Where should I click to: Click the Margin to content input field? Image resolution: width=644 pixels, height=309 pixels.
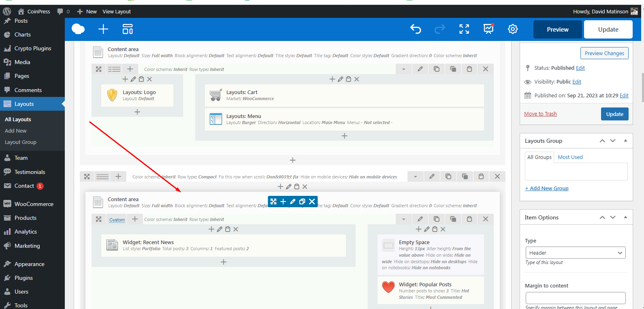coord(575,298)
